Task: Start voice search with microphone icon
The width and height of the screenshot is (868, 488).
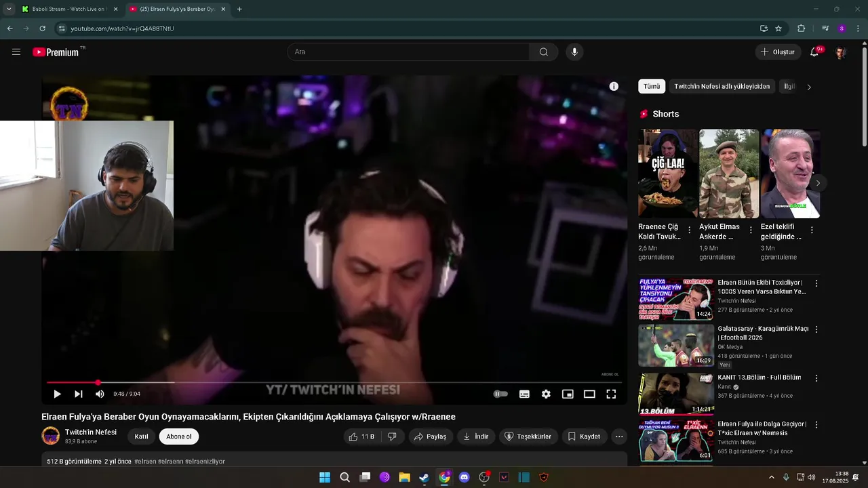Action: (574, 52)
